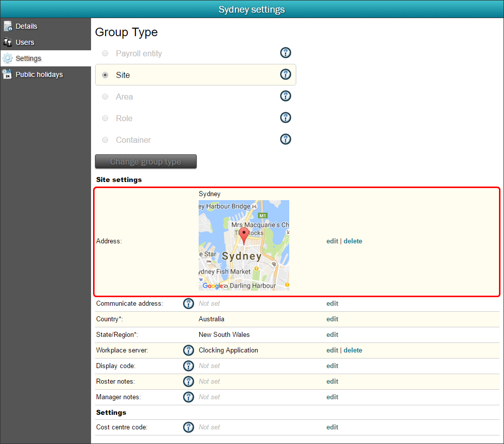Edit the Manager notes setting
504x444 pixels.
click(x=332, y=397)
